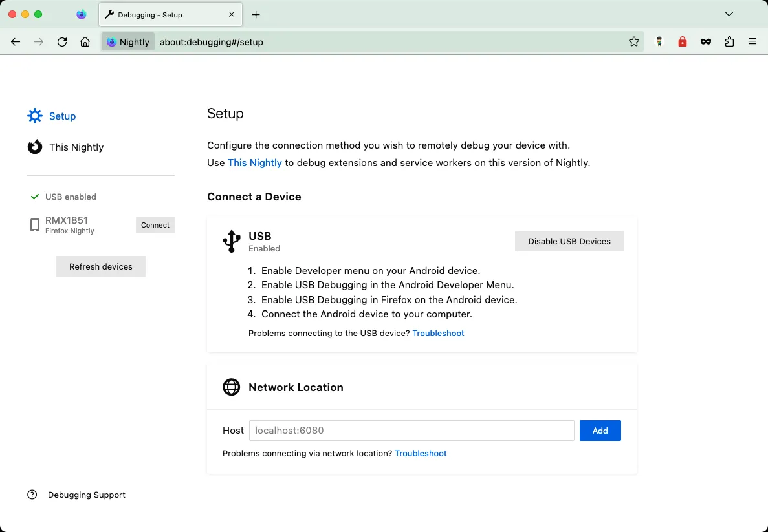768x532 pixels.
Task: Open the Firefox hamburger menu
Action: pyautogui.click(x=752, y=41)
